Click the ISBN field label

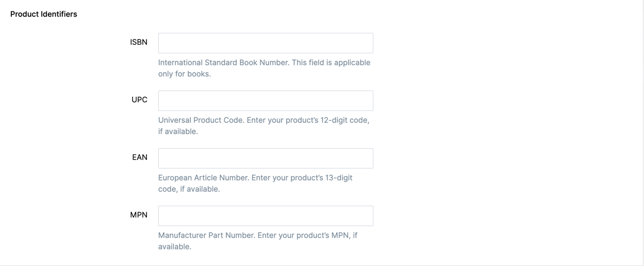139,42
